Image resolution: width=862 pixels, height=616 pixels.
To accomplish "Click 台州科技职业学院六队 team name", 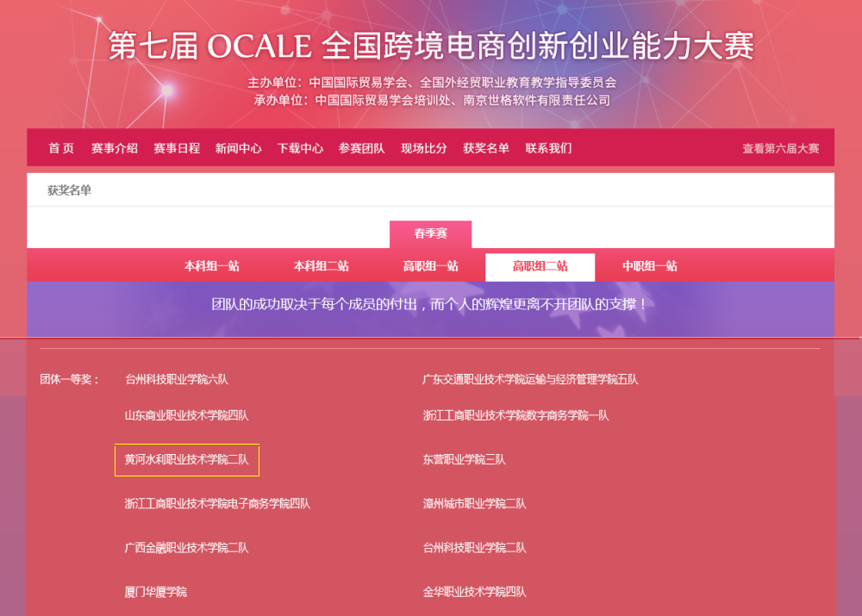I will [x=177, y=379].
